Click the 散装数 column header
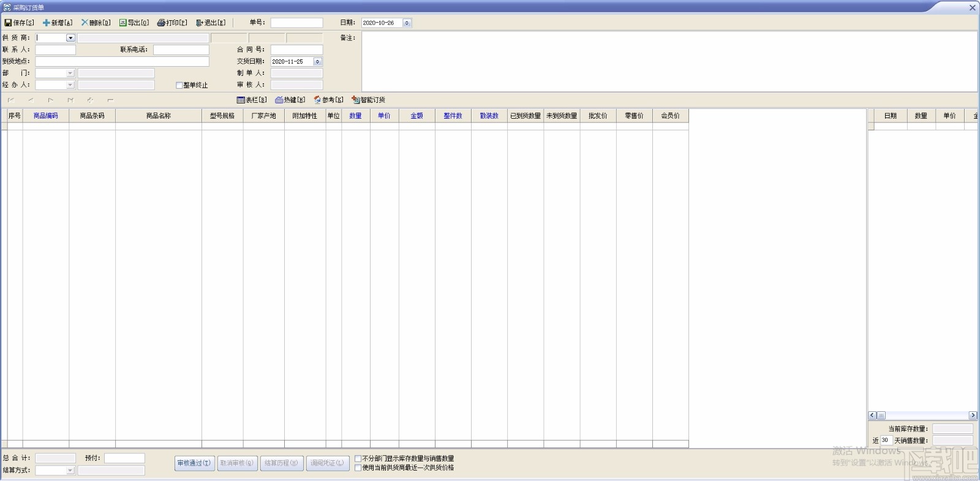 489,116
